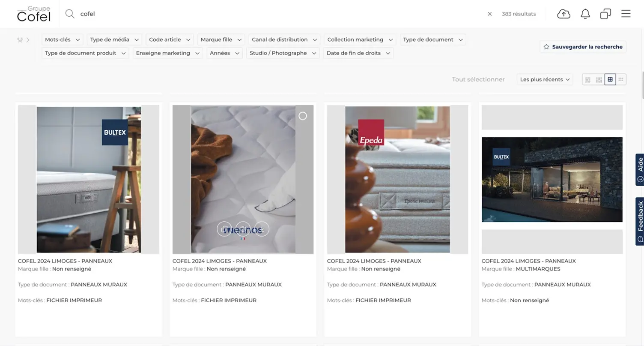Click the collections icon beside the bell
The image size is (644, 346).
(605, 14)
